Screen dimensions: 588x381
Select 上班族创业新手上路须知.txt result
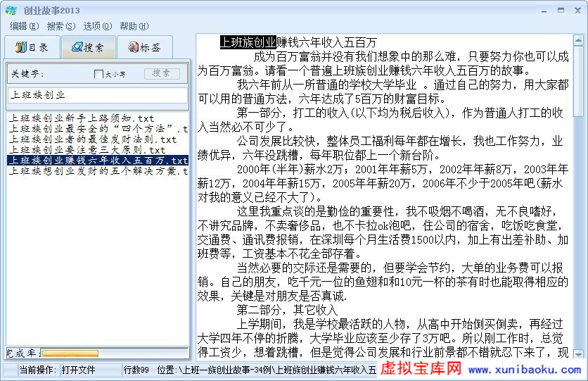pos(82,118)
